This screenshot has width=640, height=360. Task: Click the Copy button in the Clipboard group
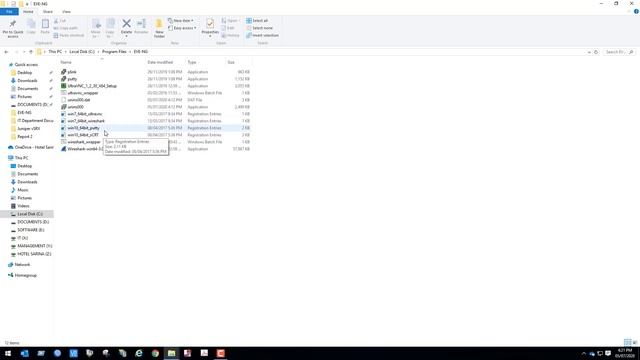31,27
